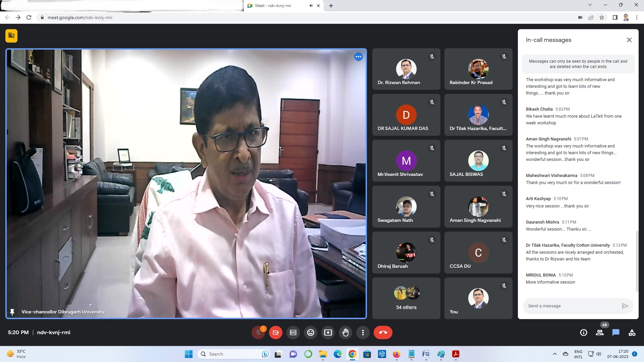Open the activities shapes icon

click(632, 333)
